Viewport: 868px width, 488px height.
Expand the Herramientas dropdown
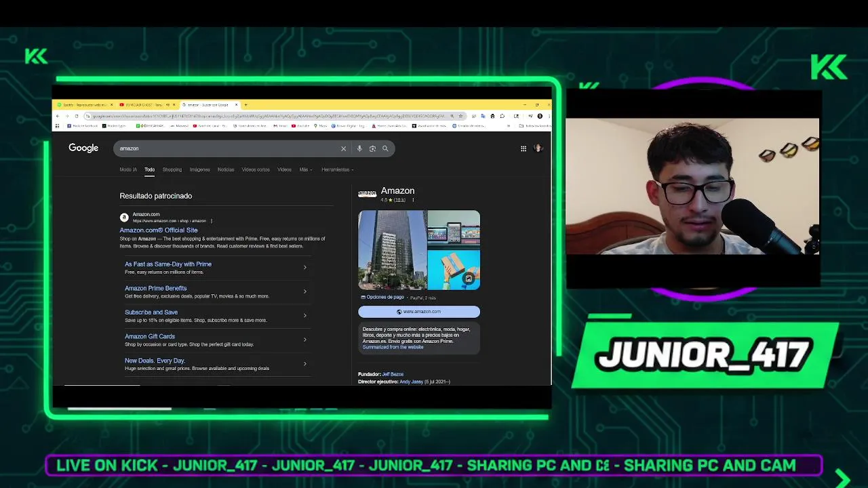tap(338, 169)
